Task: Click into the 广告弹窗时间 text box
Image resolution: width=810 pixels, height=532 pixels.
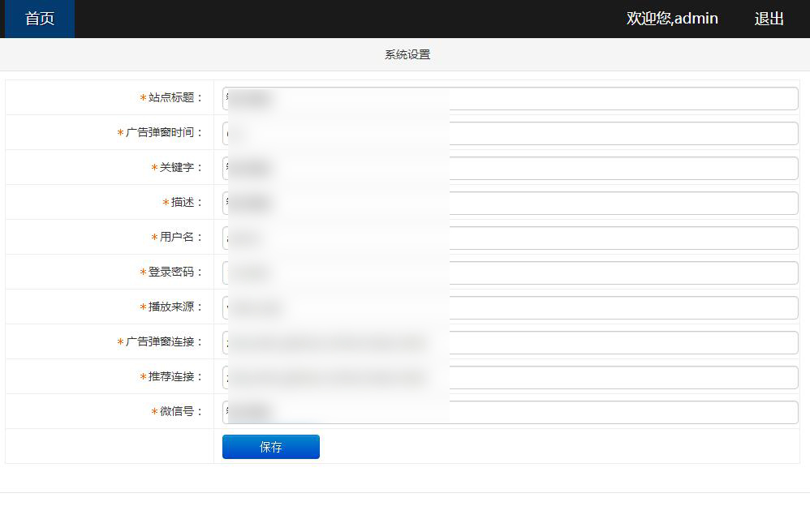Action: [x=510, y=133]
